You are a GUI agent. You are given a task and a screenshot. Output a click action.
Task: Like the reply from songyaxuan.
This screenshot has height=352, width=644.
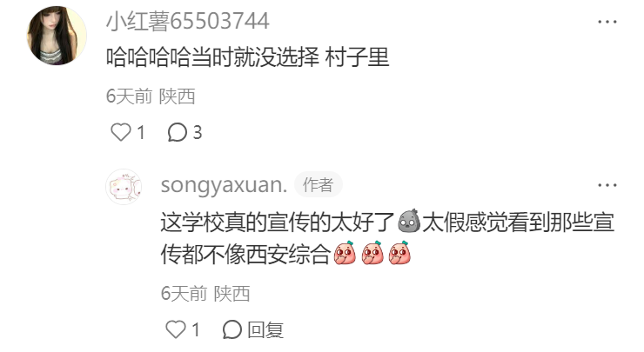tap(176, 329)
